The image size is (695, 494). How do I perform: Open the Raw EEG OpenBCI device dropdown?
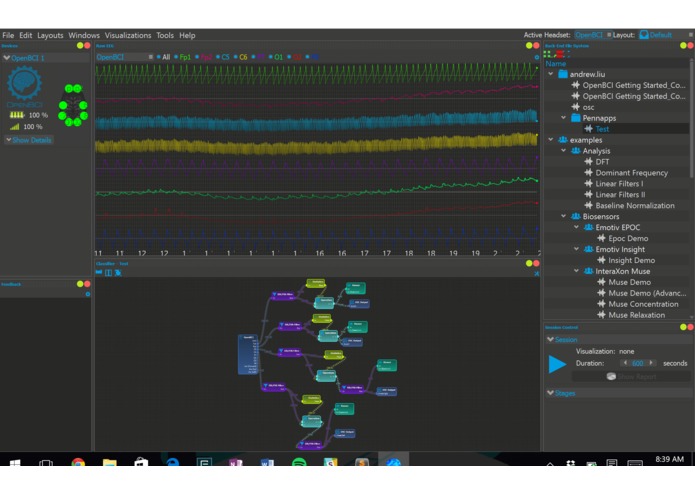[125, 57]
